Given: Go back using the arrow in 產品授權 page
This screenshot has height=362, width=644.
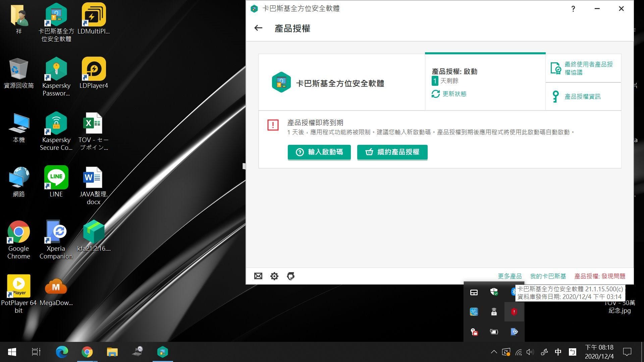Looking at the screenshot, I should [258, 28].
